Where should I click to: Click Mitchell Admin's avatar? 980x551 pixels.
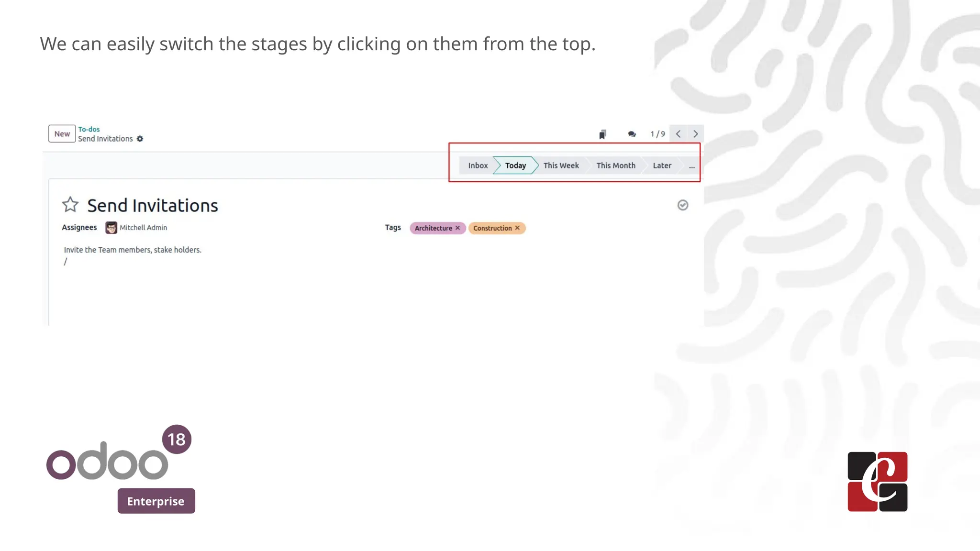tap(111, 228)
